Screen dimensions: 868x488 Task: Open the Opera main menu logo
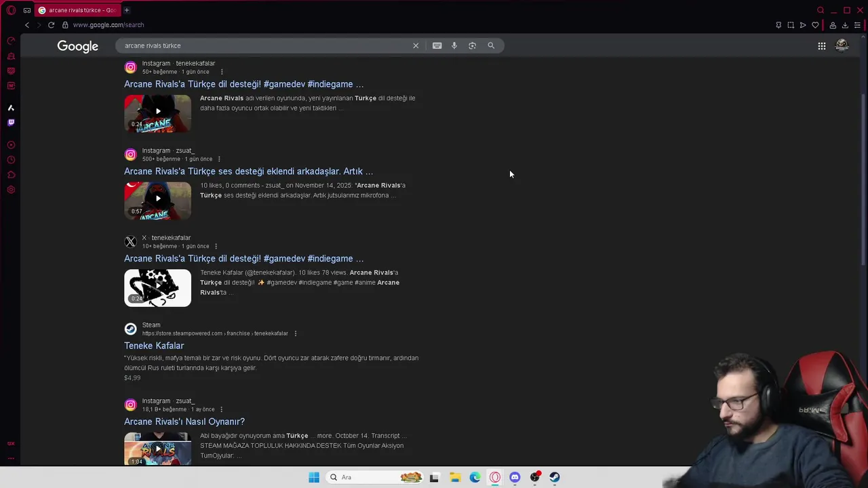(x=11, y=10)
